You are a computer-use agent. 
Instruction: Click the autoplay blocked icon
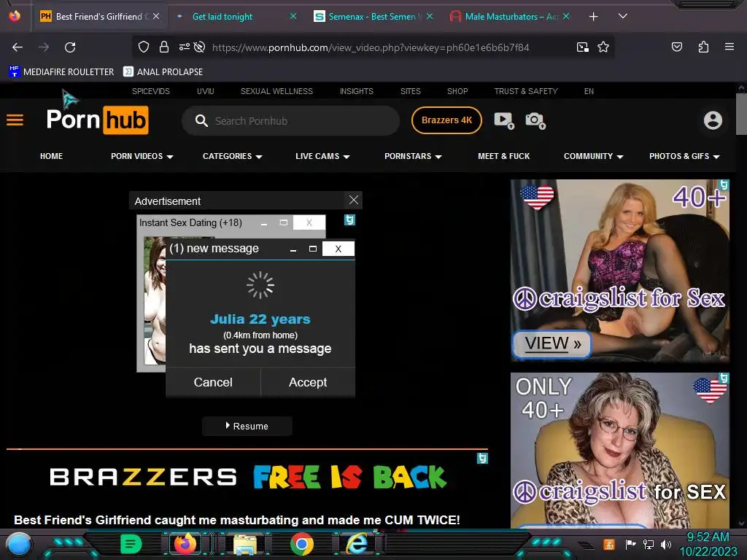[x=200, y=47]
